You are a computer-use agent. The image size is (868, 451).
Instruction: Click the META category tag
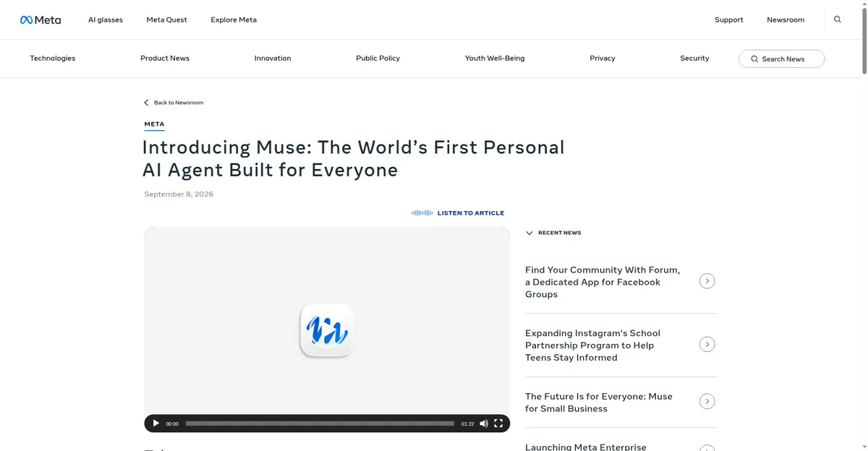[154, 124]
